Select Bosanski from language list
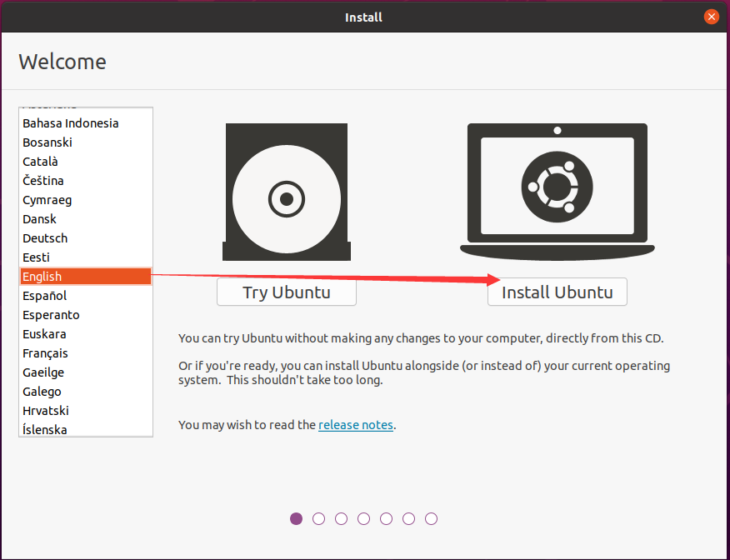Viewport: 730px width, 560px height. [x=86, y=142]
